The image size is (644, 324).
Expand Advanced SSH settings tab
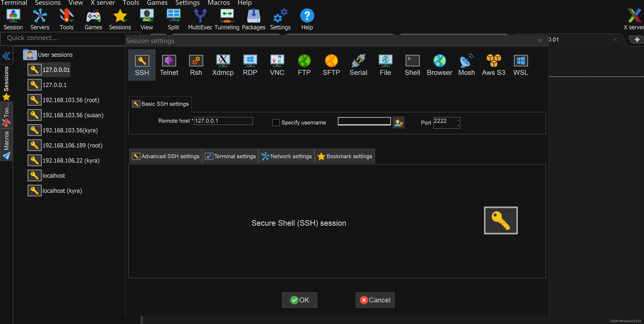[x=165, y=156]
